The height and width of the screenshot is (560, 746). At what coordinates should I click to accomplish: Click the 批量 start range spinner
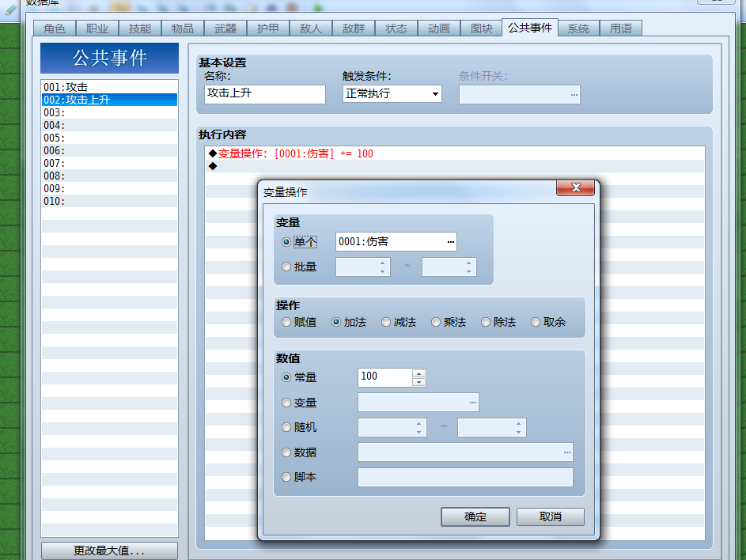point(363,267)
